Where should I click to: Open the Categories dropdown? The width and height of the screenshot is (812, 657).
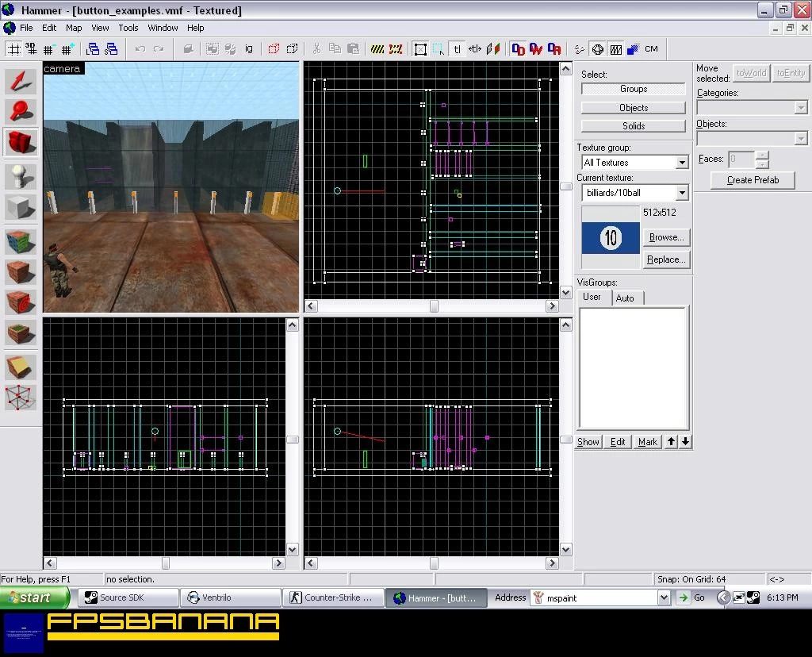click(801, 108)
